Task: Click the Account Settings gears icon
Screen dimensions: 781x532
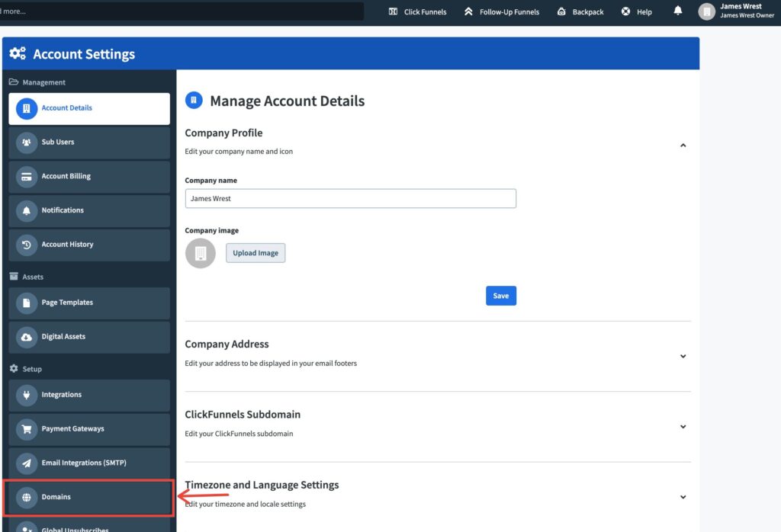Action: [18, 53]
